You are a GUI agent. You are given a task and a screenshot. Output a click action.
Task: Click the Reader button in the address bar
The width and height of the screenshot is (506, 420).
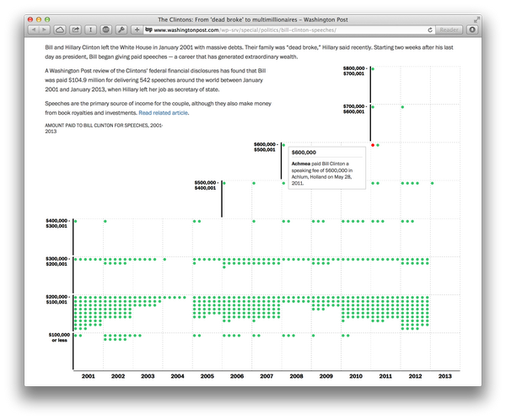[449, 30]
